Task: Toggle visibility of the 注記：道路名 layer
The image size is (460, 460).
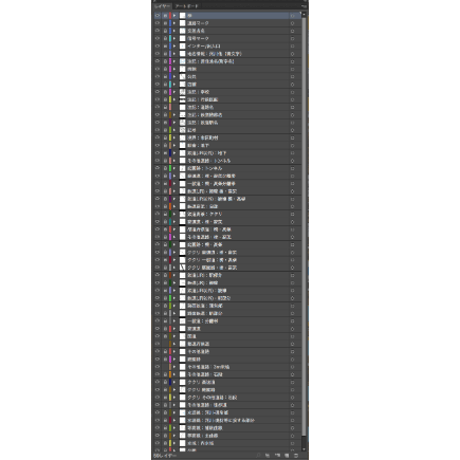Action: [x=157, y=107]
